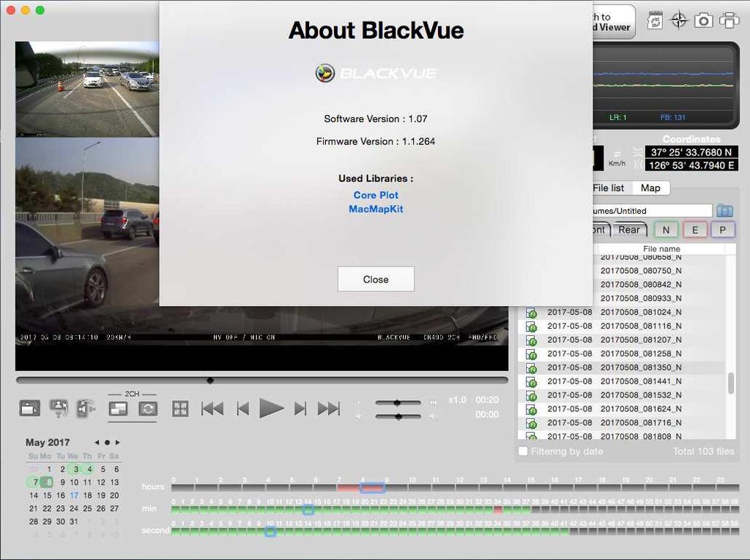Click the video playback seek bar handle

point(210,381)
